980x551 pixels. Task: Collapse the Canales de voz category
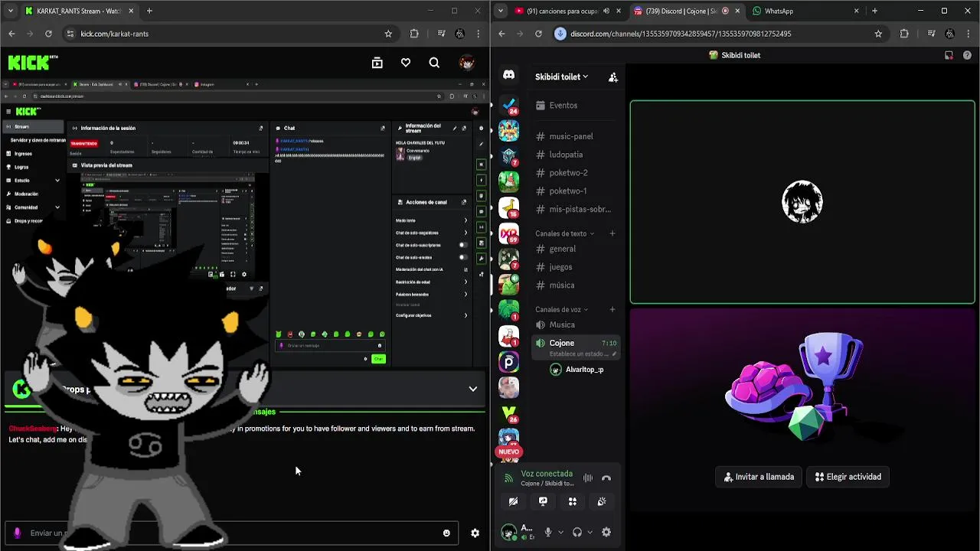click(561, 309)
